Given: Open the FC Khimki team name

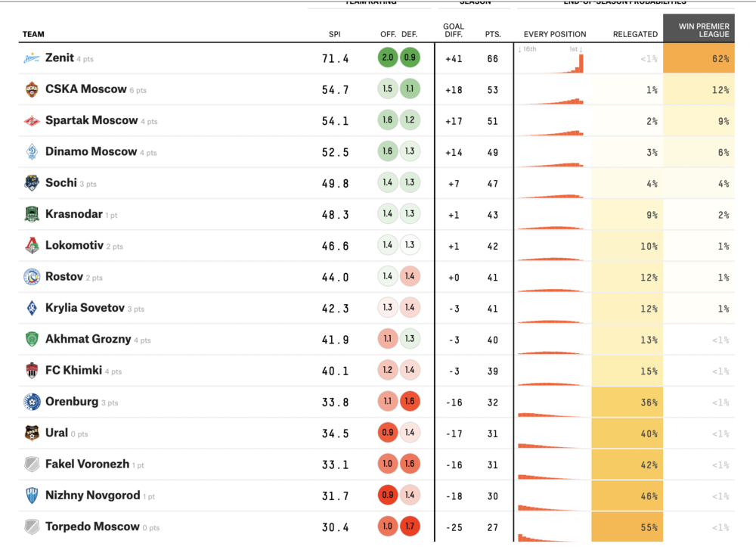Looking at the screenshot, I should coord(73,371).
